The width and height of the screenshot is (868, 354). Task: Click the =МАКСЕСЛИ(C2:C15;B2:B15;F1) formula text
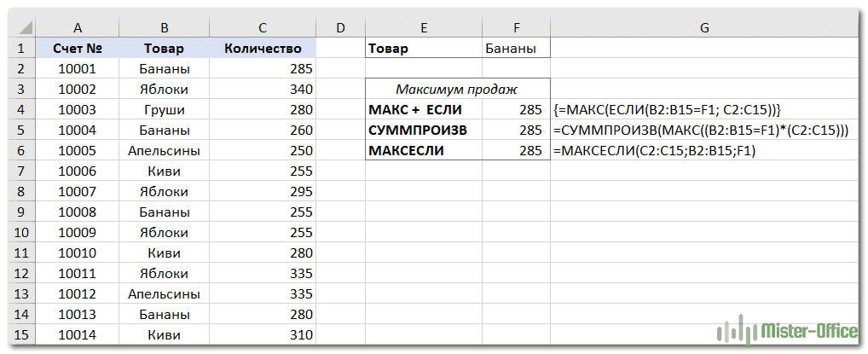point(655,151)
